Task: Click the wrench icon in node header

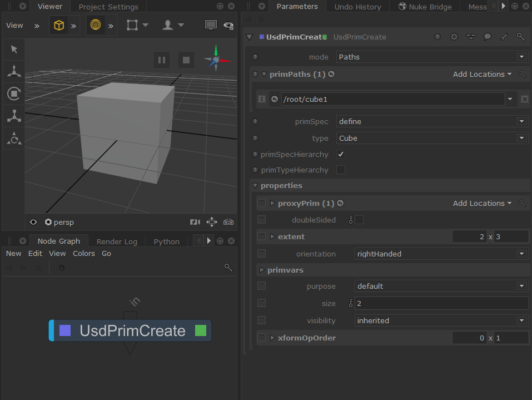Action: point(504,37)
